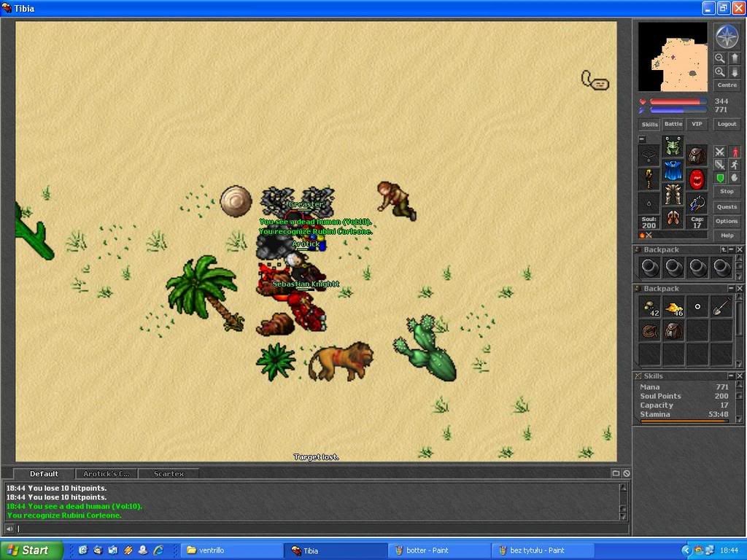Click the Centre minimap button
This screenshot has width=747, height=560.
click(727, 85)
